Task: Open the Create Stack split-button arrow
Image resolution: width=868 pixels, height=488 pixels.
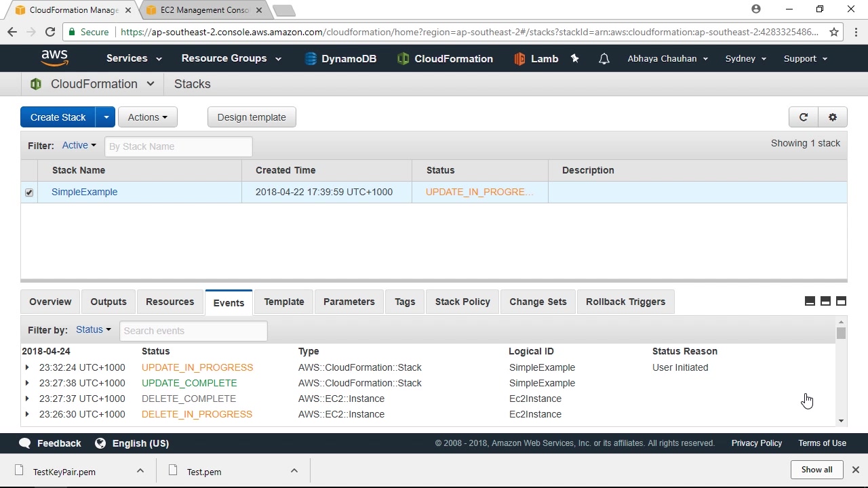Action: [106, 117]
